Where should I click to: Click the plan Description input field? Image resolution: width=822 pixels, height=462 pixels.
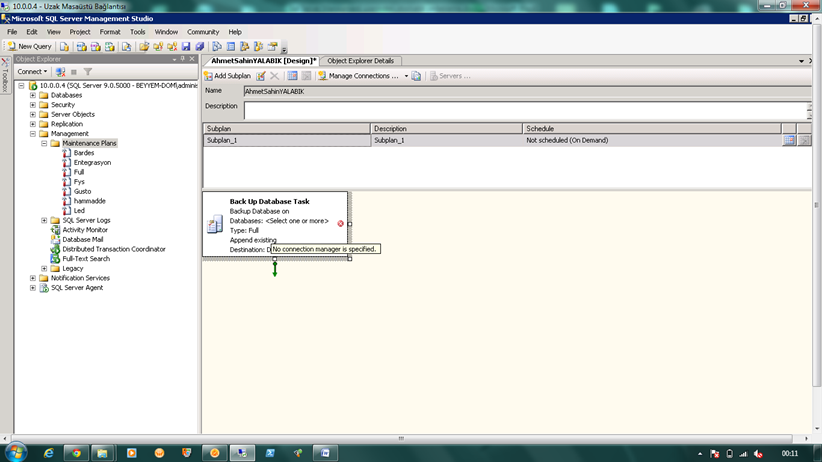(x=527, y=111)
